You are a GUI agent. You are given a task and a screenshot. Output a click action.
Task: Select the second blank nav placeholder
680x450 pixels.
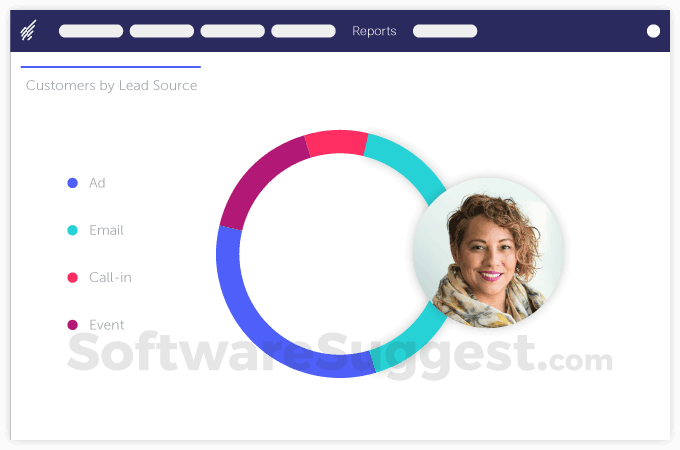point(162,31)
